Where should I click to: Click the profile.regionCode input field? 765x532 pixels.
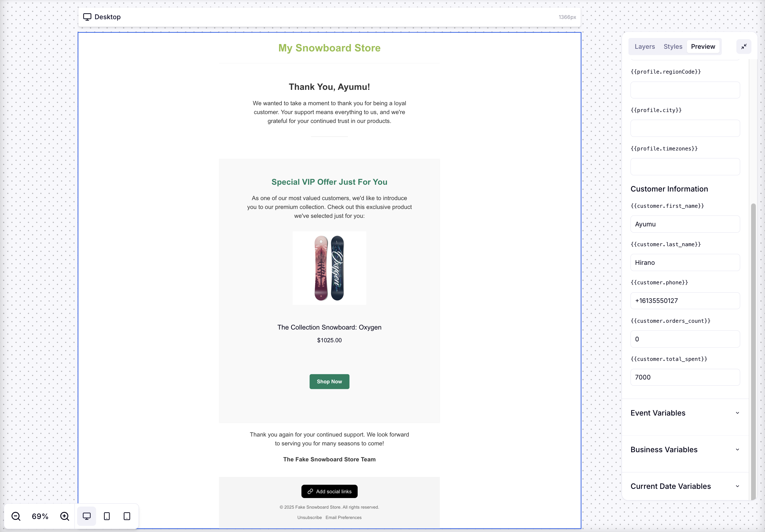click(685, 90)
